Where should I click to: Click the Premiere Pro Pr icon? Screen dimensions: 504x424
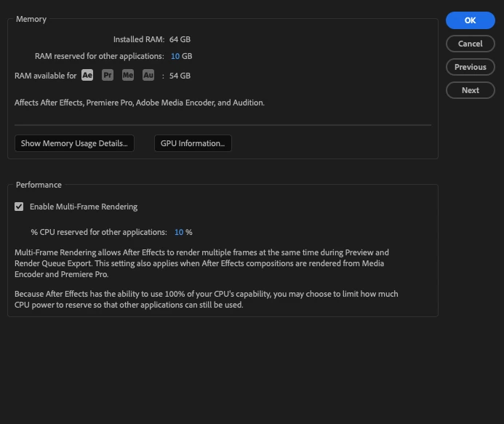tap(108, 75)
